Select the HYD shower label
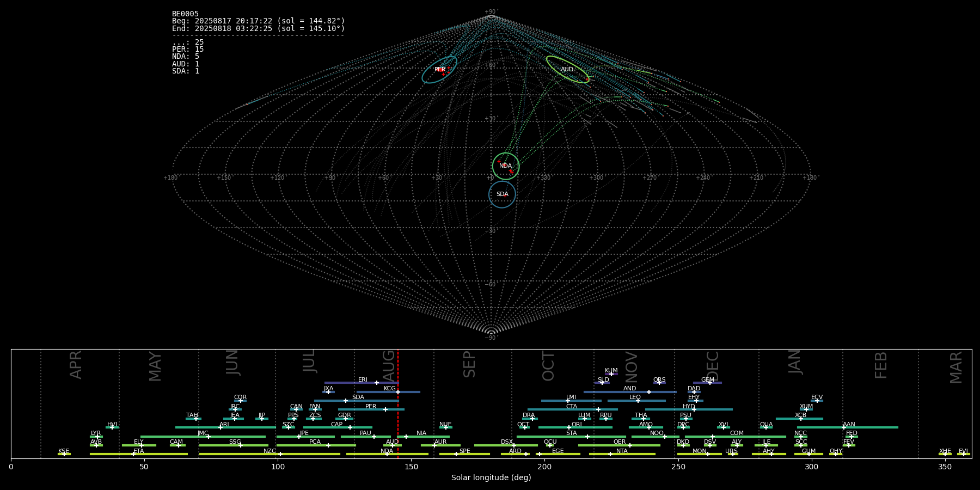The width and height of the screenshot is (980, 490). pos(689,407)
